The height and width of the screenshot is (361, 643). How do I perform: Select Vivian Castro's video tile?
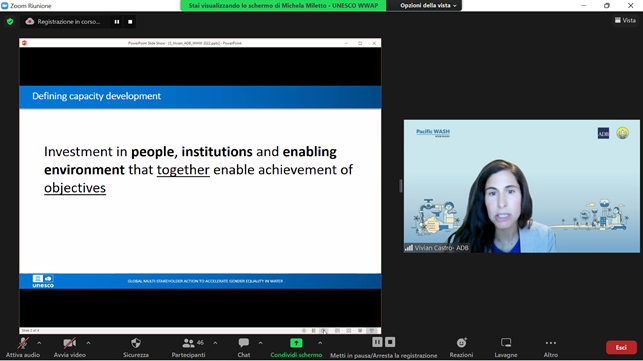tap(522, 186)
